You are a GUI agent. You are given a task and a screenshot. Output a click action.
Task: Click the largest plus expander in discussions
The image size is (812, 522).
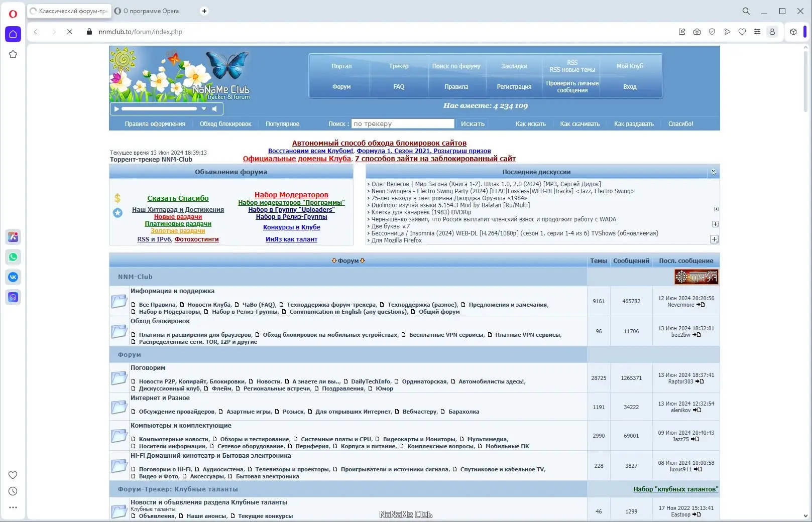coord(714,239)
